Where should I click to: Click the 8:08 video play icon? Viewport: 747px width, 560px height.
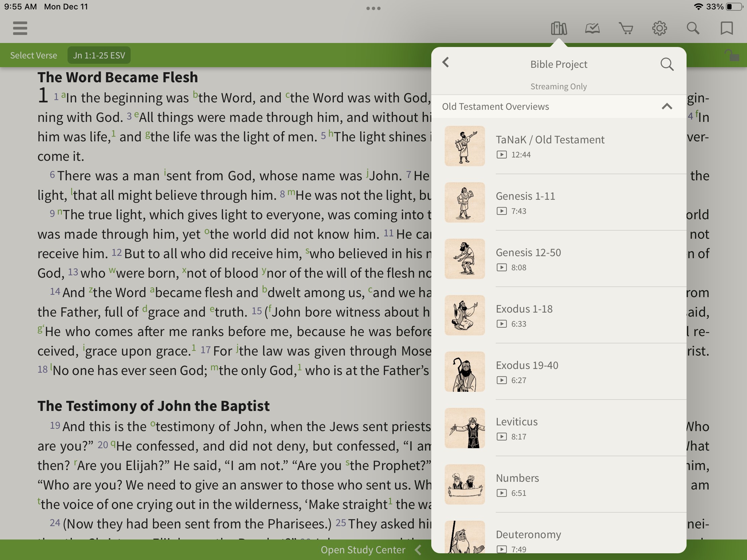click(501, 267)
